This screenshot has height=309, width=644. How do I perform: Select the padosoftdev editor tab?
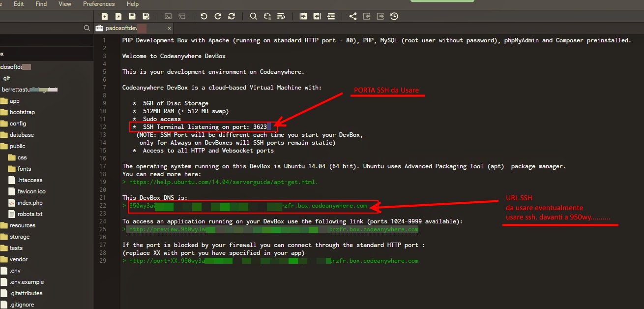pyautogui.click(x=134, y=29)
